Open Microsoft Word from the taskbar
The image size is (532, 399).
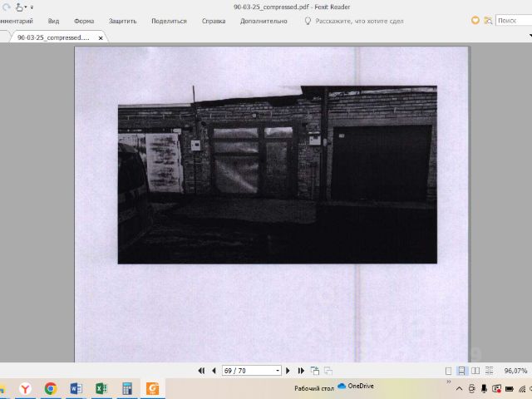coord(76,388)
